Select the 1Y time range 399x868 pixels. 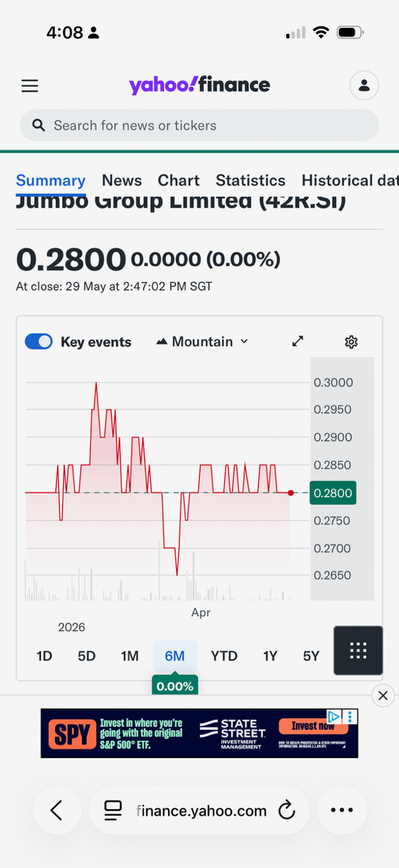[x=270, y=656]
